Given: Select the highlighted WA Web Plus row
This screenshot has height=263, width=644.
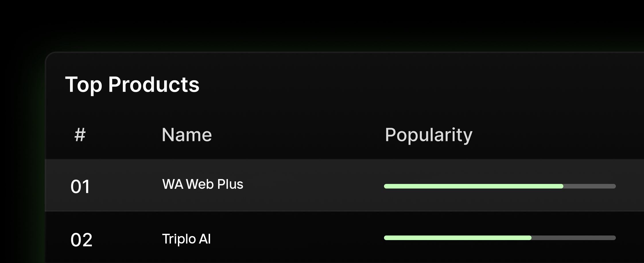Looking at the screenshot, I should pos(344,185).
